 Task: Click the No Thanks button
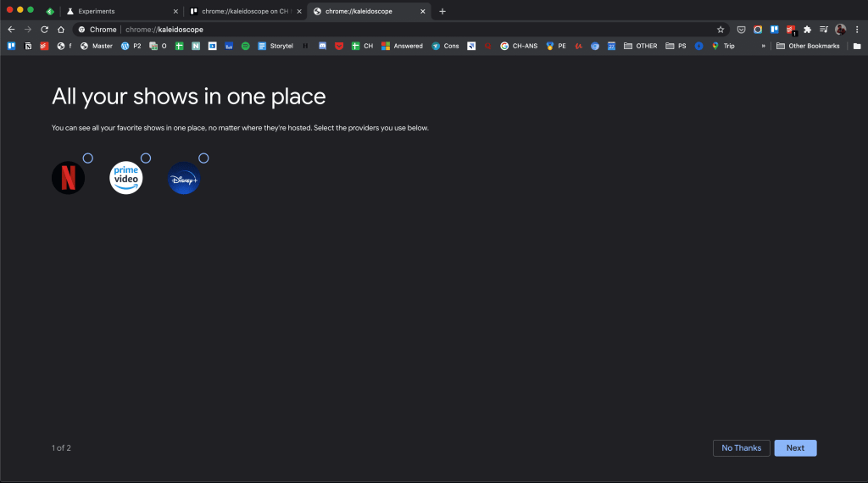pyautogui.click(x=741, y=448)
